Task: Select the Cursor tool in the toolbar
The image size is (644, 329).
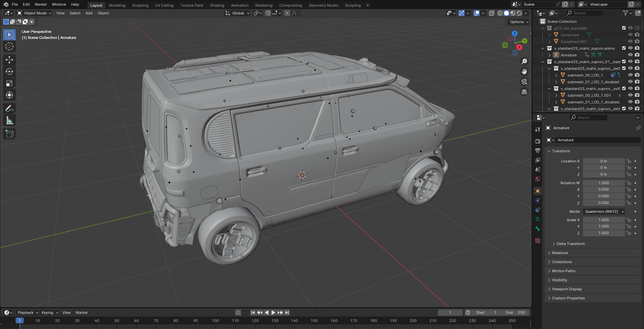Action: pyautogui.click(x=9, y=46)
